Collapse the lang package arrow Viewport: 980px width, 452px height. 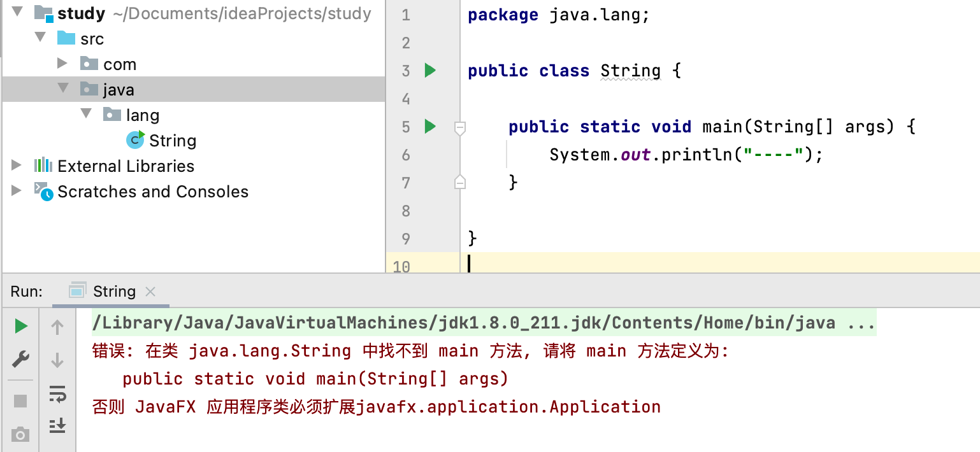[x=86, y=114]
